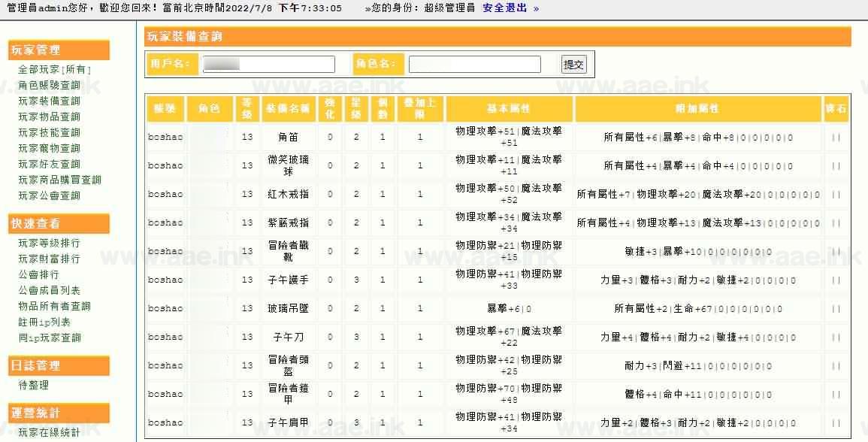This screenshot has height=442, width=868.
Task: Click boshao account in 子午刀 row
Action: [165, 338]
